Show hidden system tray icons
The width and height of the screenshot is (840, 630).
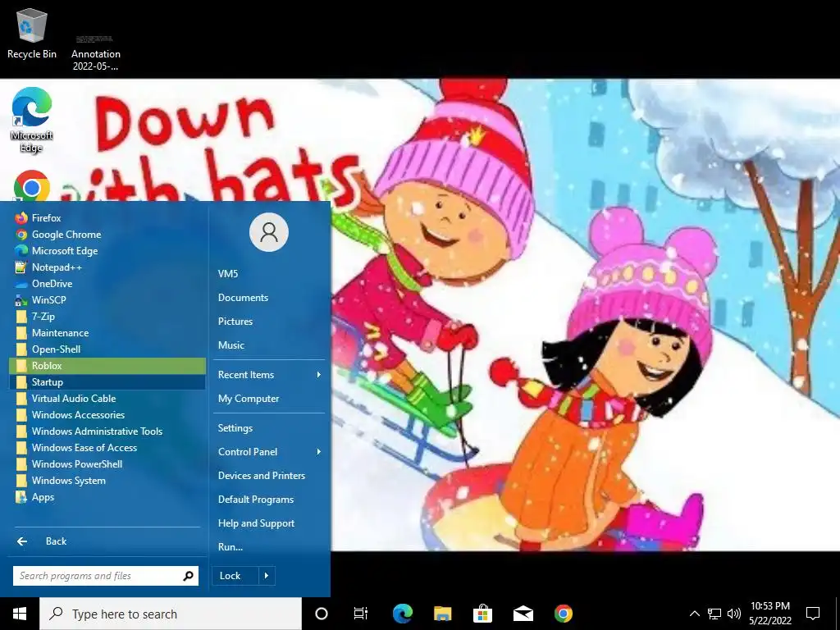point(694,614)
